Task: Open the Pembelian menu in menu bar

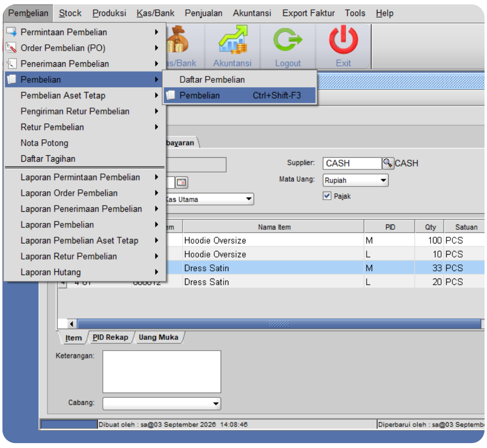Action: click(x=28, y=13)
